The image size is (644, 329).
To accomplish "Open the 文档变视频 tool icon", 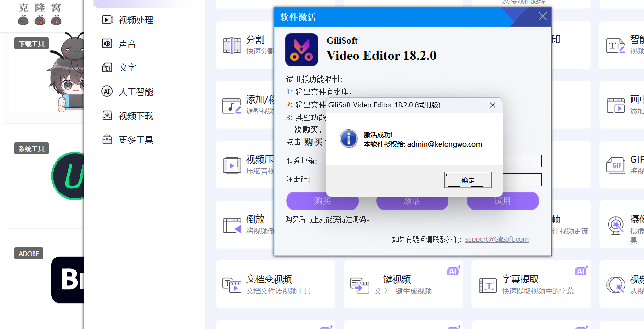I will click(232, 285).
